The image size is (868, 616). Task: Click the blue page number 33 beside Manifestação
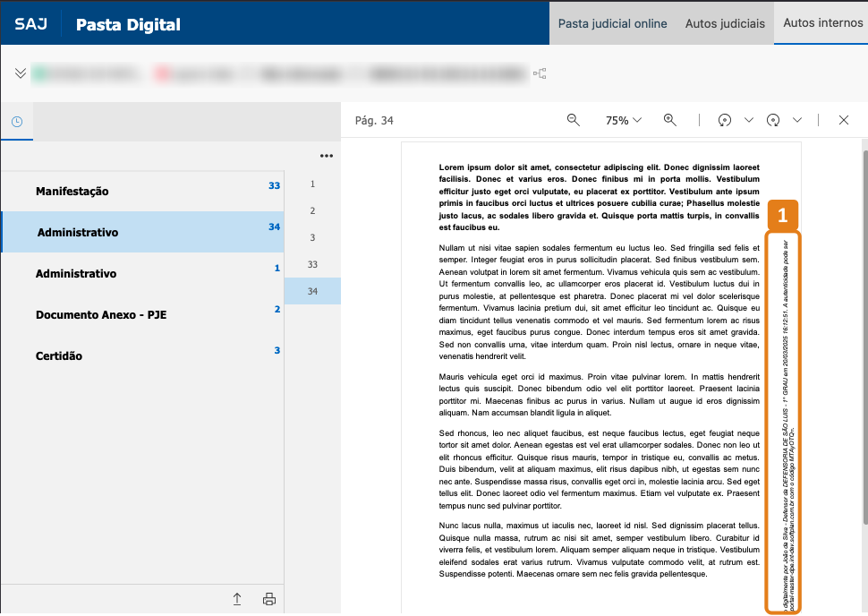(x=274, y=185)
